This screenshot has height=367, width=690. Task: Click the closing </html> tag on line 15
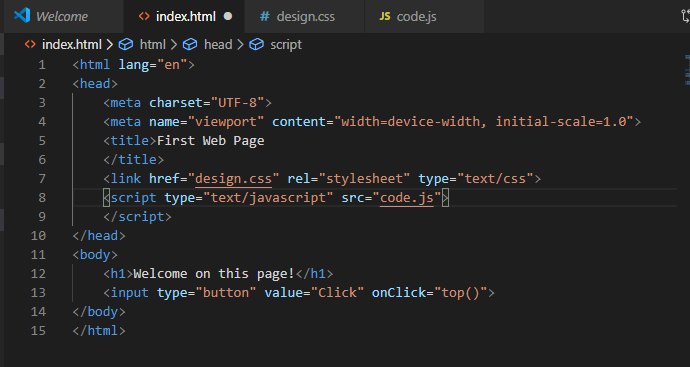click(x=99, y=330)
